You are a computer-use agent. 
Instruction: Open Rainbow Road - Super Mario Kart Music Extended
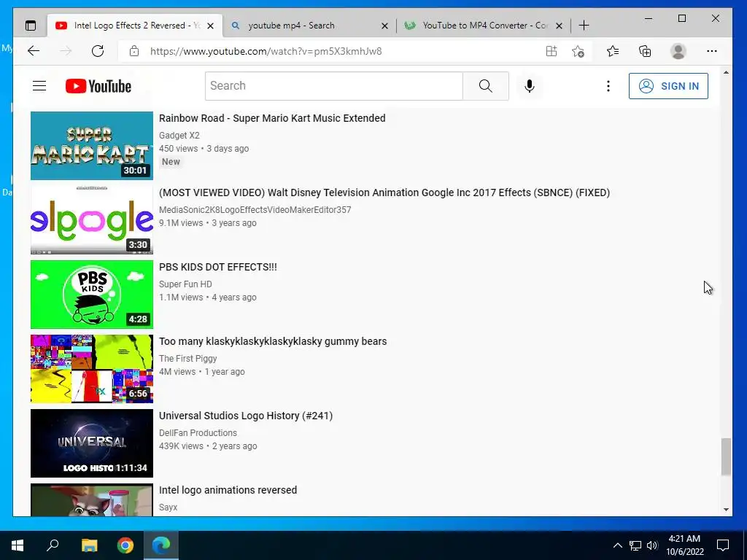coord(272,118)
